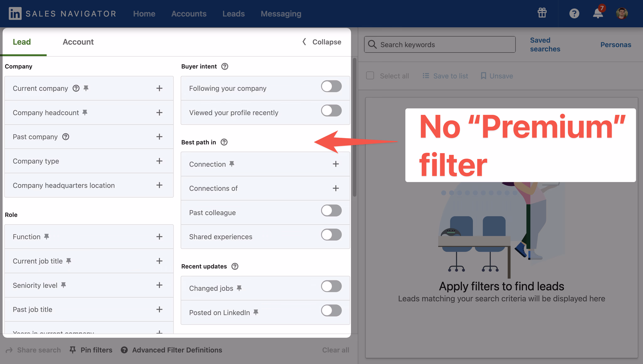Screen dimensions: 643x364
Task: Click help icon beside Buyer intent
Action: click(x=225, y=66)
